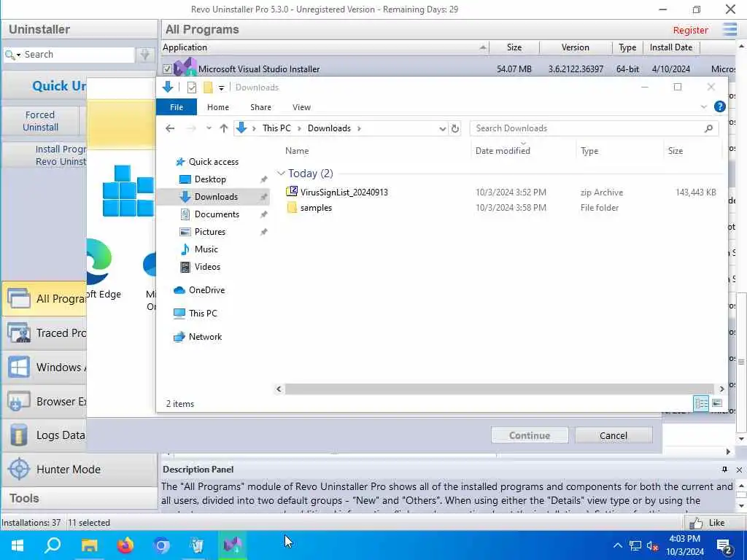
Task: Select Music in navigation pane
Action: click(206, 249)
